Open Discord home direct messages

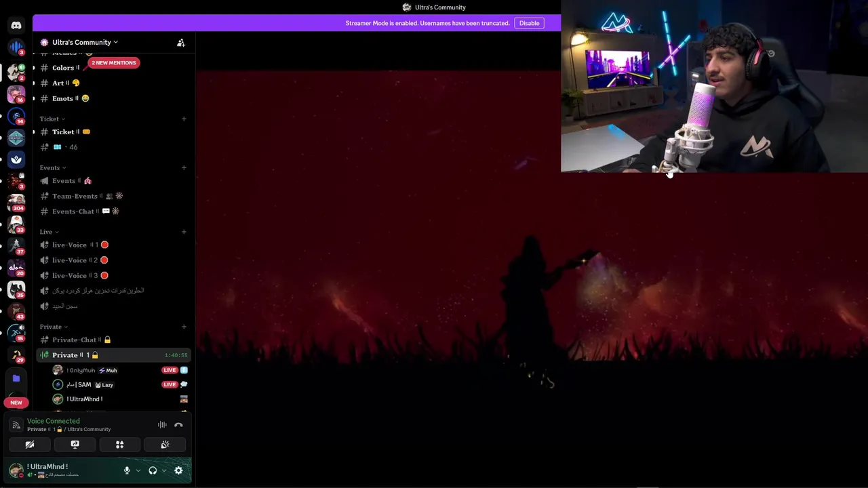click(16, 25)
